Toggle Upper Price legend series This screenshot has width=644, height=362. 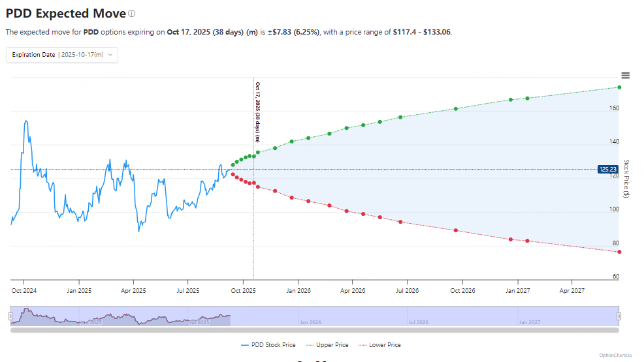tap(327, 345)
